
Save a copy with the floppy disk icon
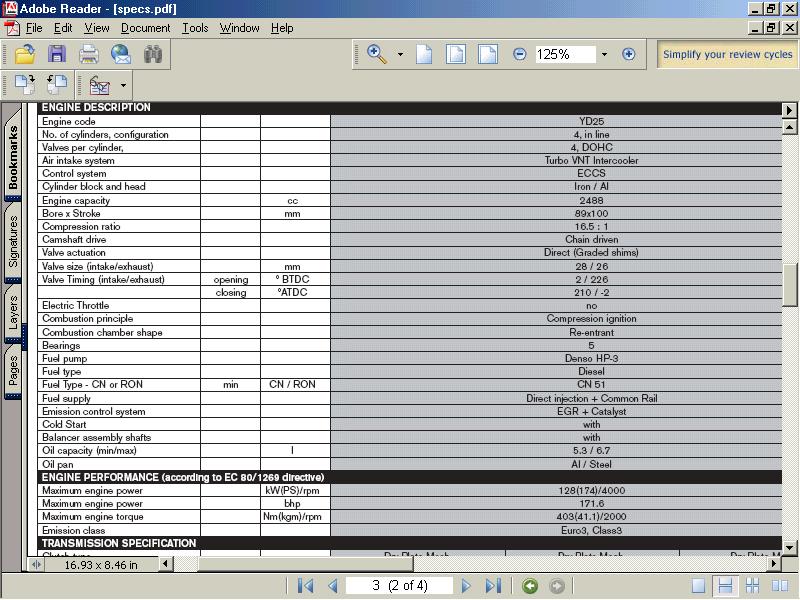[x=56, y=55]
